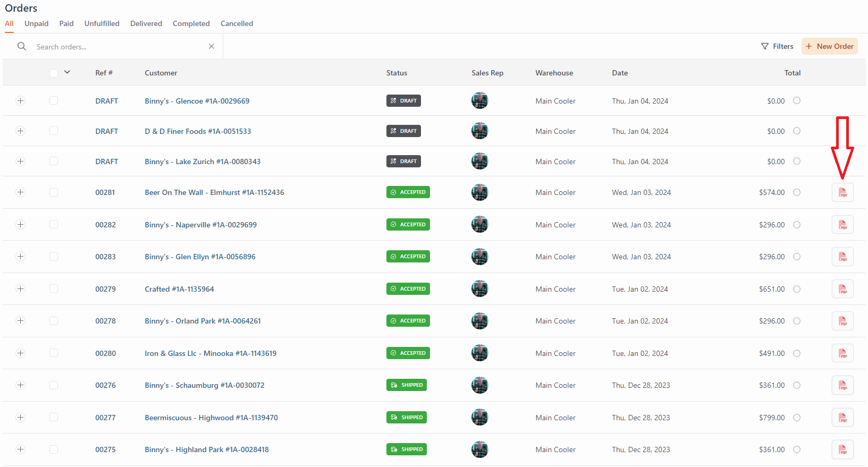Viewport: 868px width, 467px height.
Task: Expand row for order 00283
Action: tap(20, 256)
